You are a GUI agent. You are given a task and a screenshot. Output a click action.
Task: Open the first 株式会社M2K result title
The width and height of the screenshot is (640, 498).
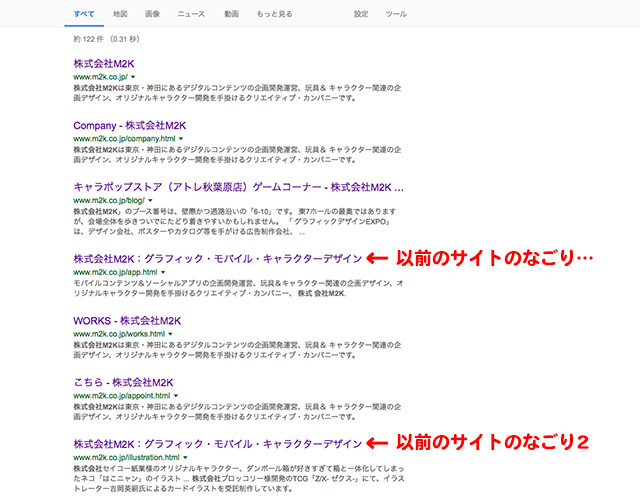tap(107, 64)
